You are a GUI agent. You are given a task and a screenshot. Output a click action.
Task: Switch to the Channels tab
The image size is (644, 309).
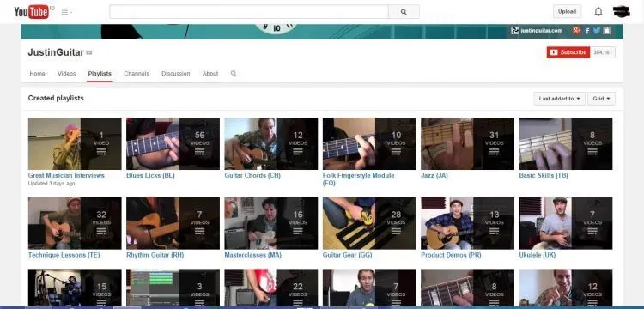137,74
